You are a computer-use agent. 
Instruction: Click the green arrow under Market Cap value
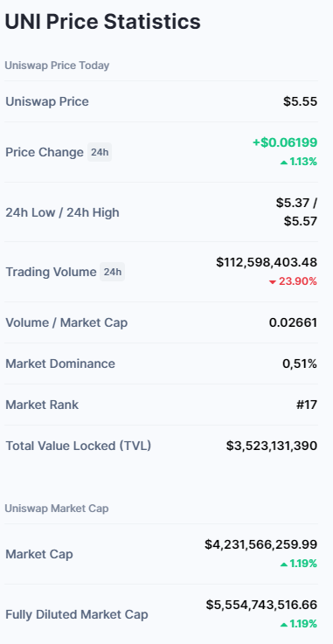tap(284, 564)
